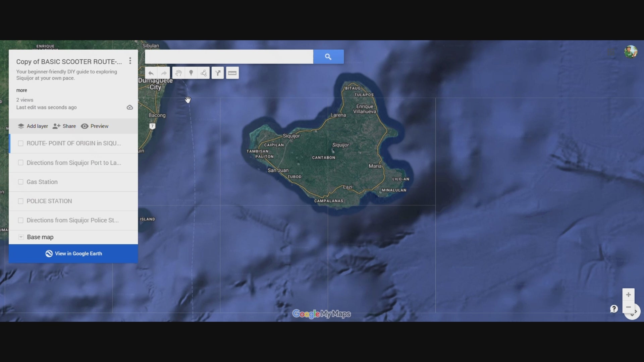Click the San Juan label on the map
The image size is (644, 362).
(x=278, y=170)
